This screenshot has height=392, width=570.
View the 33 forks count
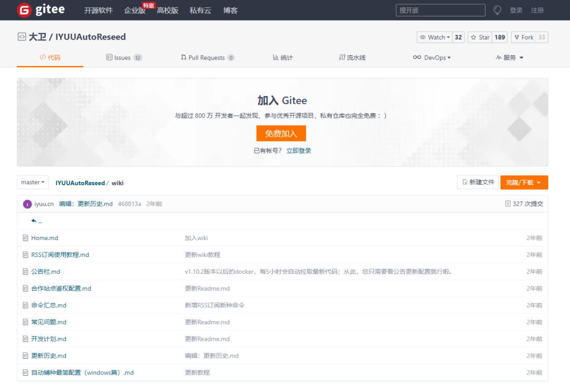coord(541,37)
